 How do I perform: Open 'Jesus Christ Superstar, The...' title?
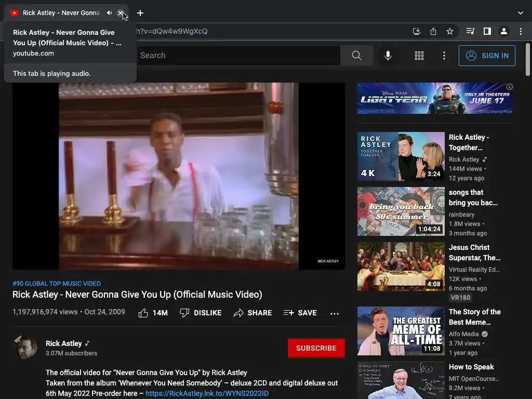click(x=475, y=252)
